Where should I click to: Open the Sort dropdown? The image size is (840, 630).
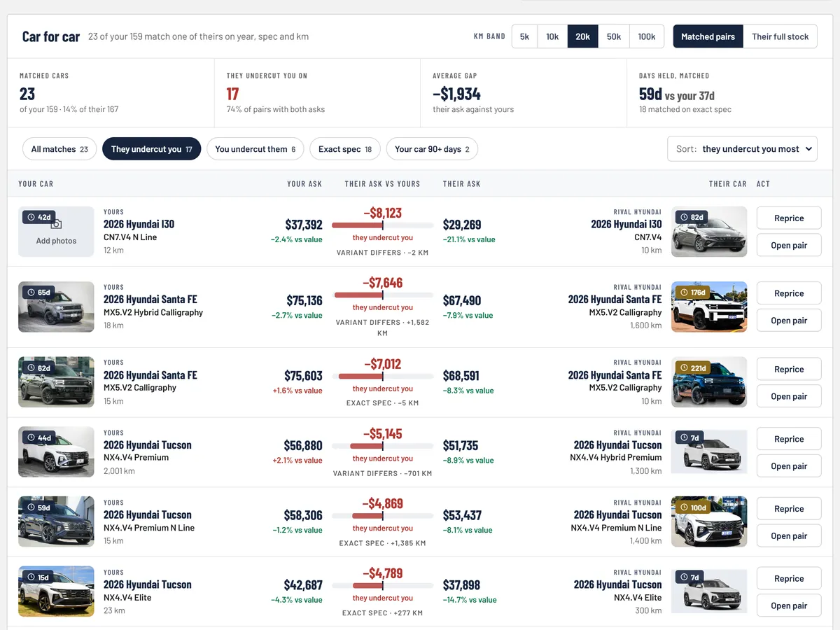pyautogui.click(x=742, y=148)
